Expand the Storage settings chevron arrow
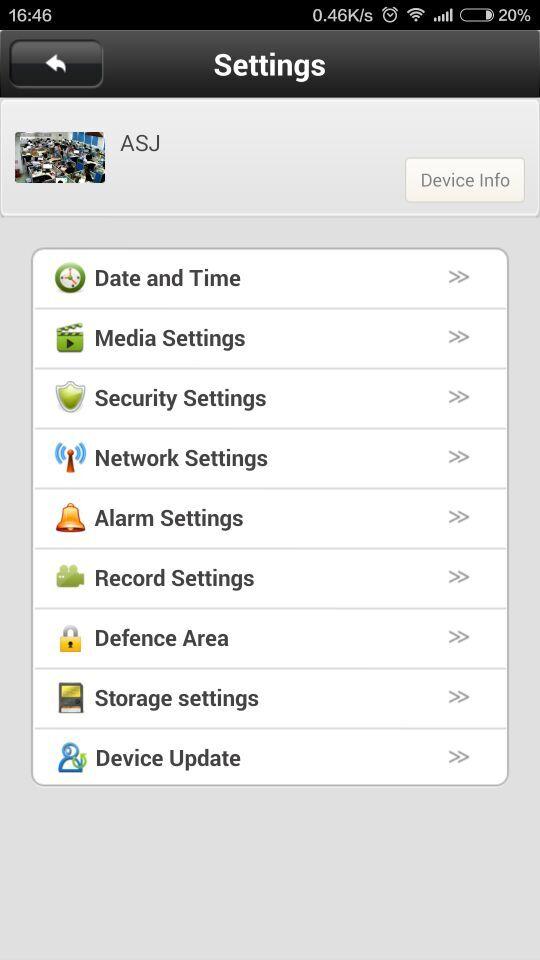 click(459, 697)
